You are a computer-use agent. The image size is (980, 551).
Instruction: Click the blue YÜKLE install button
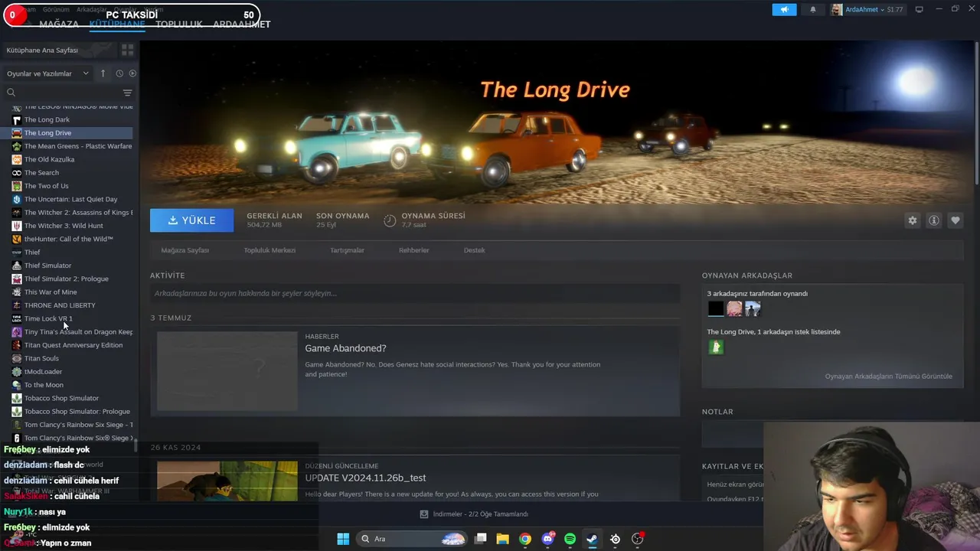pos(192,220)
